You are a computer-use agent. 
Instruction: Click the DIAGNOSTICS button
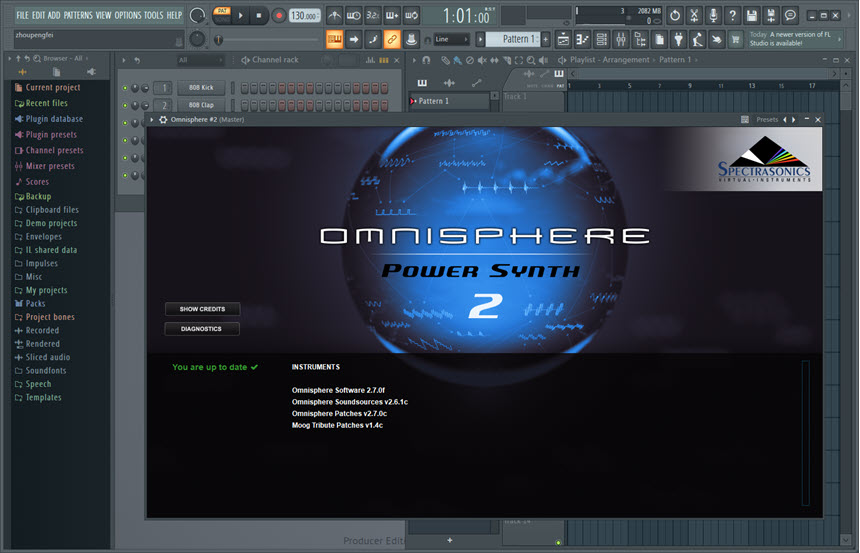tap(202, 329)
